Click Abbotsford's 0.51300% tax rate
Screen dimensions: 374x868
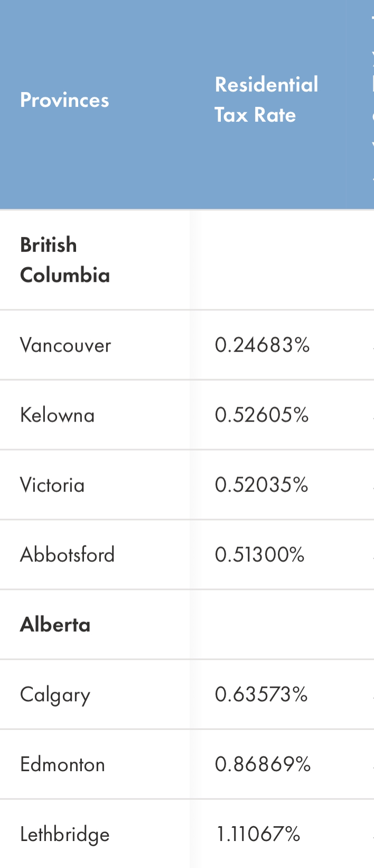point(259,554)
